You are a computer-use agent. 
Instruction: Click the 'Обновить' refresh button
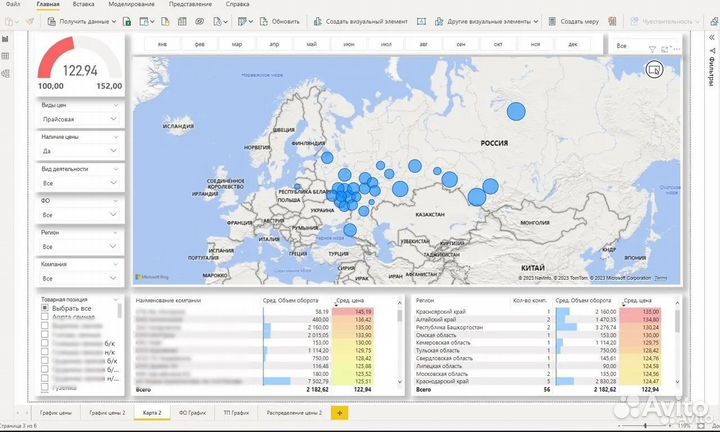(x=280, y=22)
